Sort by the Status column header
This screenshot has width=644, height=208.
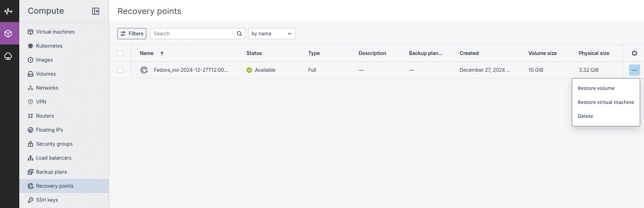click(254, 53)
